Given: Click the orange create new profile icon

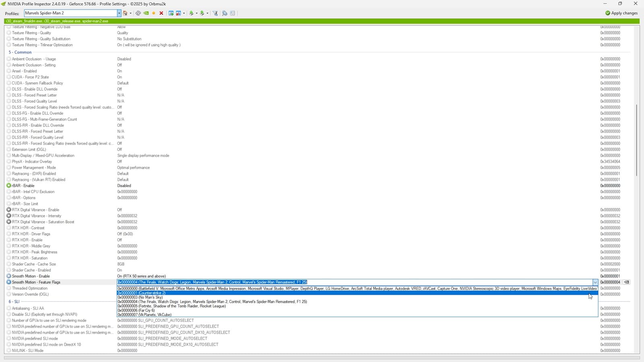Looking at the screenshot, I should click(153, 13).
